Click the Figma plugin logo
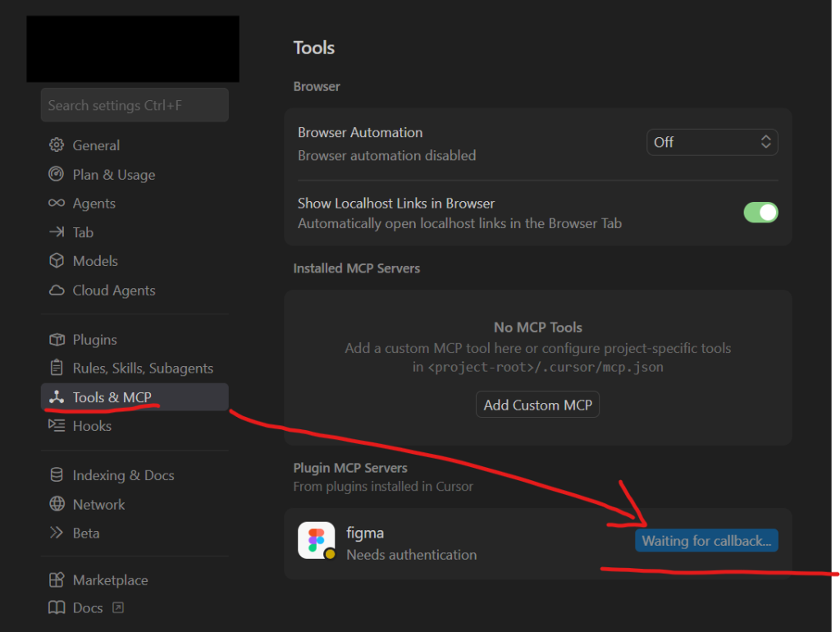This screenshot has width=840, height=632. point(316,540)
